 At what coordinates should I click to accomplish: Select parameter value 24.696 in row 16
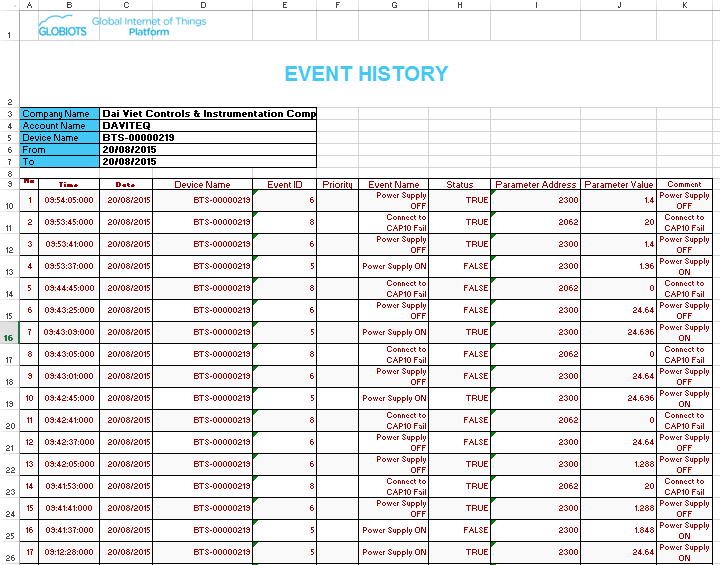(619, 333)
